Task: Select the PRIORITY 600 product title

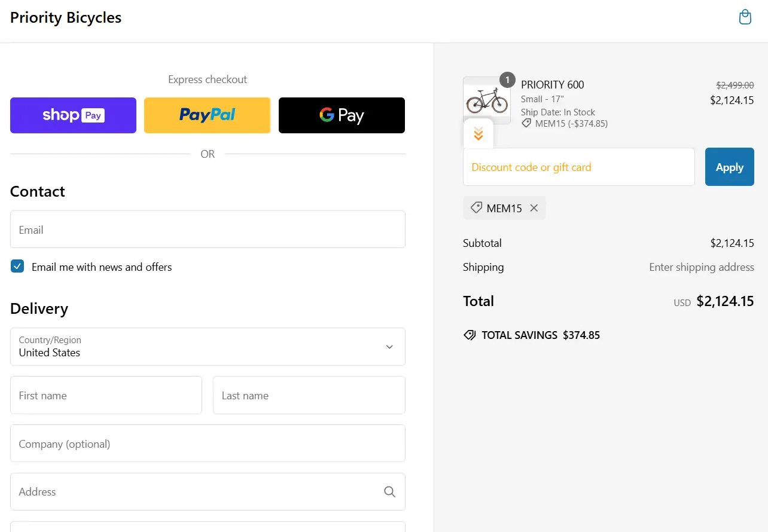Action: (x=552, y=84)
